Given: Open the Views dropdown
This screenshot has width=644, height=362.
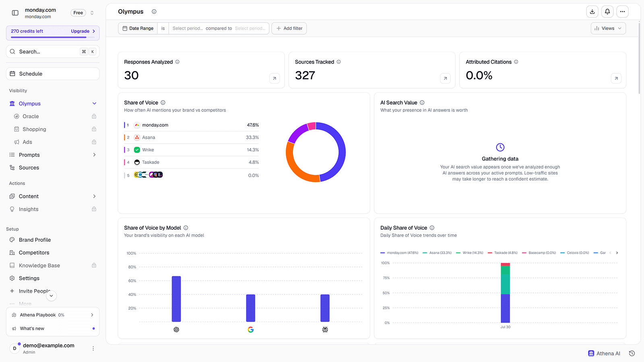Looking at the screenshot, I should click(x=608, y=28).
